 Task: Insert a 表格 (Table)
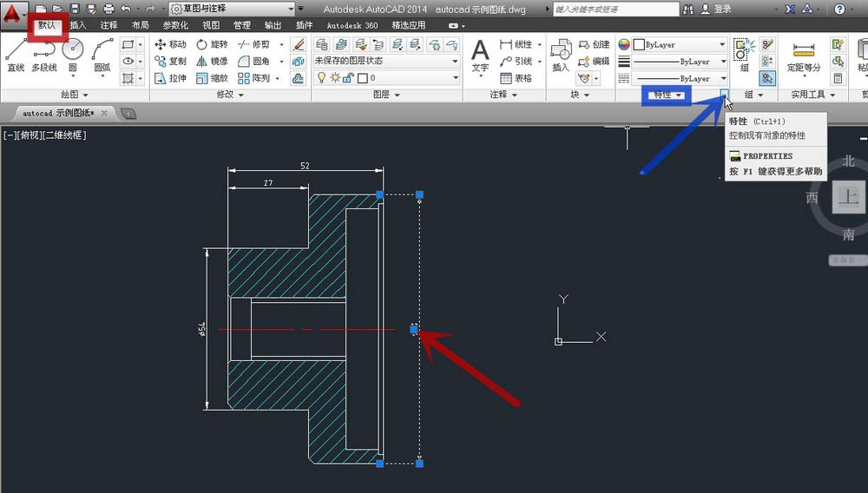[516, 78]
